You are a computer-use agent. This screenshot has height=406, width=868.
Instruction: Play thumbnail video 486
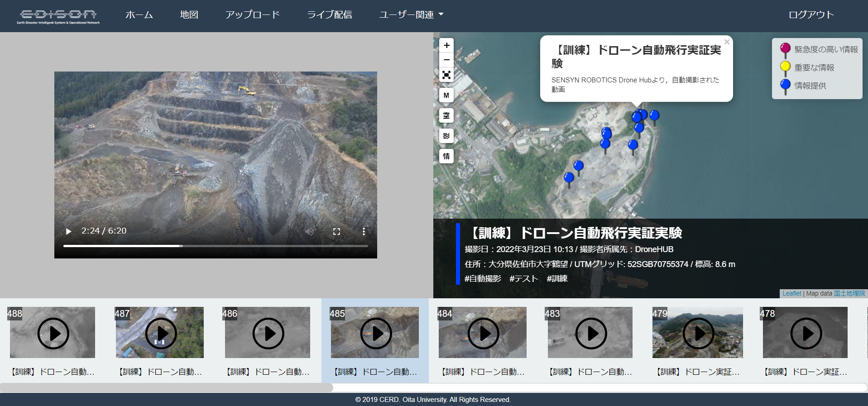[268, 333]
